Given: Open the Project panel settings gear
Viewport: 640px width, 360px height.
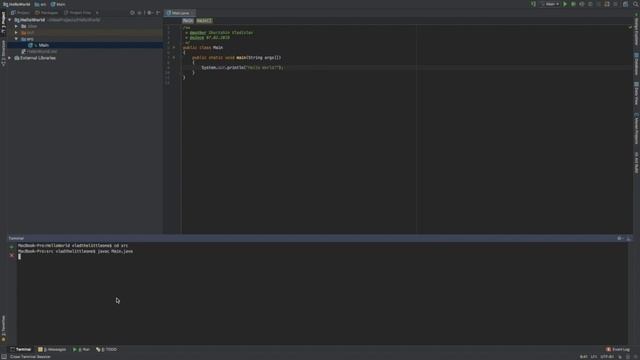Looking at the screenshot, I should [149, 13].
